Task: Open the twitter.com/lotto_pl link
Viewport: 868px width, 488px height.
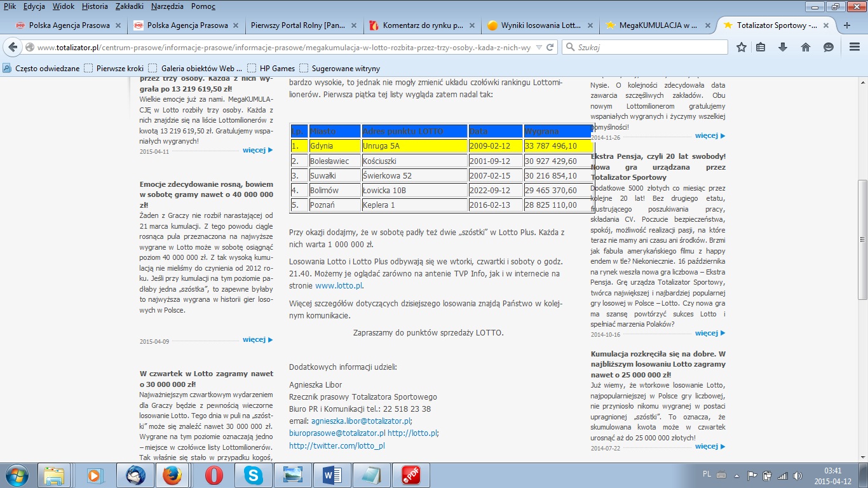Action: 337,445
